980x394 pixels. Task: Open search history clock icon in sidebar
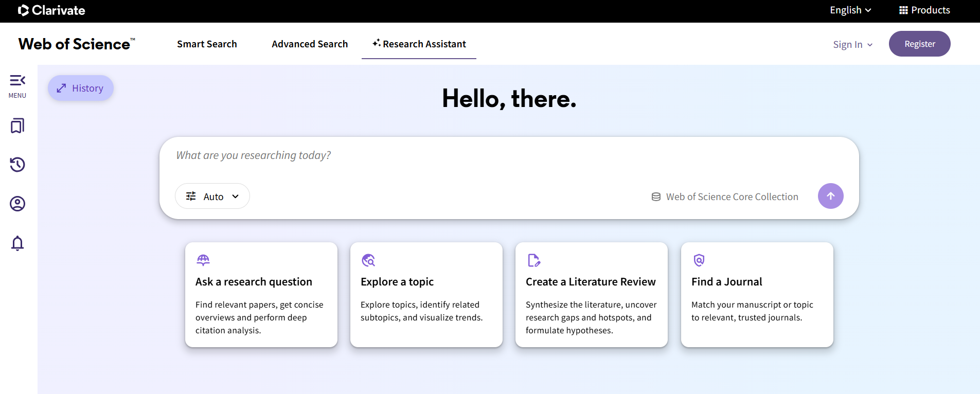coord(17,165)
